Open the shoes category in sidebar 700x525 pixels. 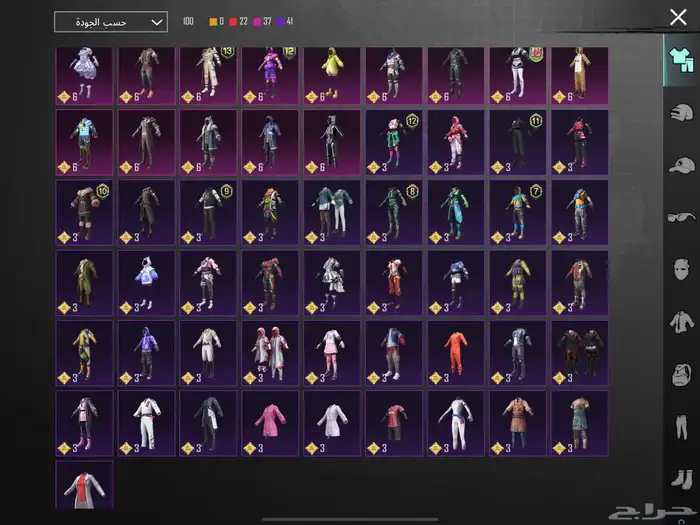point(681,479)
